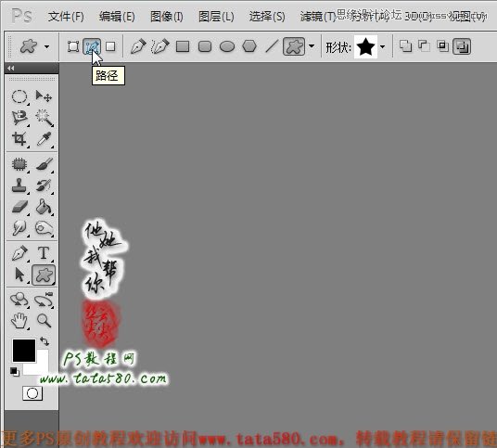
Task: Select the Eyedropper tool
Action: click(x=45, y=139)
